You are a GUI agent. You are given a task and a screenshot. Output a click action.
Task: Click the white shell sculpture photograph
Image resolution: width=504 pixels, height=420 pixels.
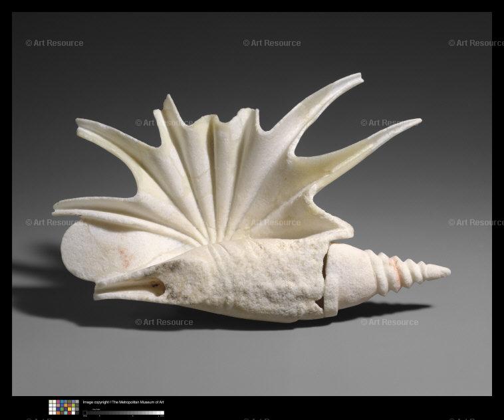pyautogui.click(x=252, y=204)
